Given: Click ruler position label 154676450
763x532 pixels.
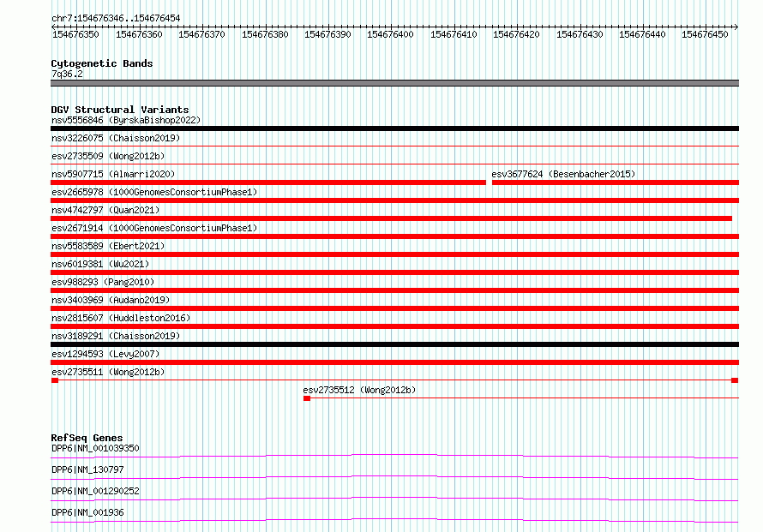Looking at the screenshot, I should click(x=705, y=34).
